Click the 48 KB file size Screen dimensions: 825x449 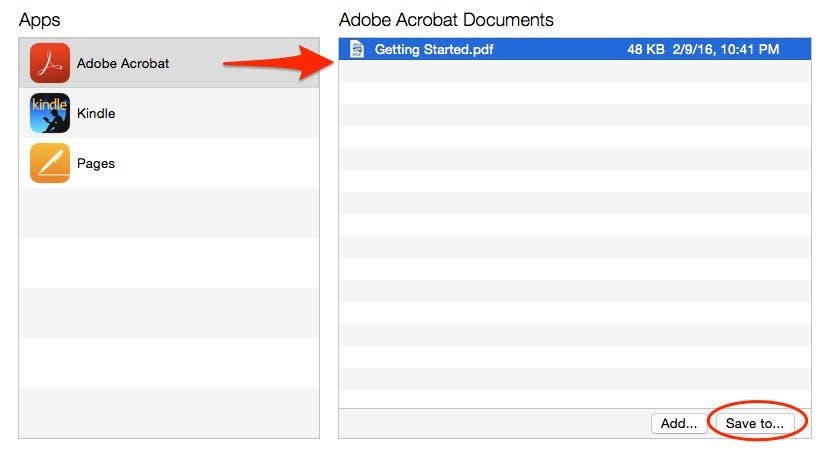[645, 49]
